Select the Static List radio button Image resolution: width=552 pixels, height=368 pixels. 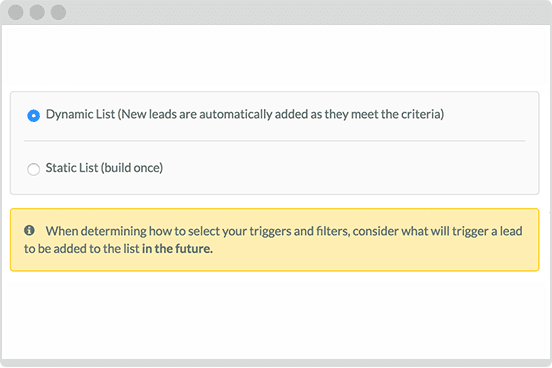33,169
